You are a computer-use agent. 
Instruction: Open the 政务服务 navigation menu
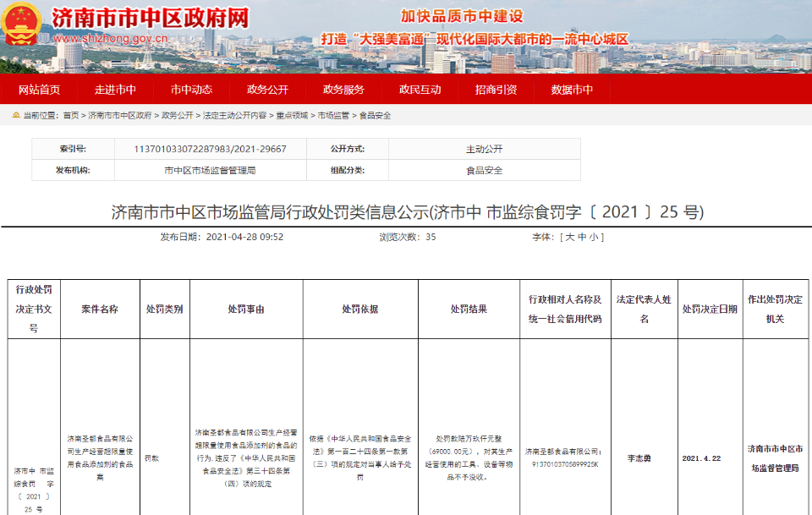coord(343,90)
